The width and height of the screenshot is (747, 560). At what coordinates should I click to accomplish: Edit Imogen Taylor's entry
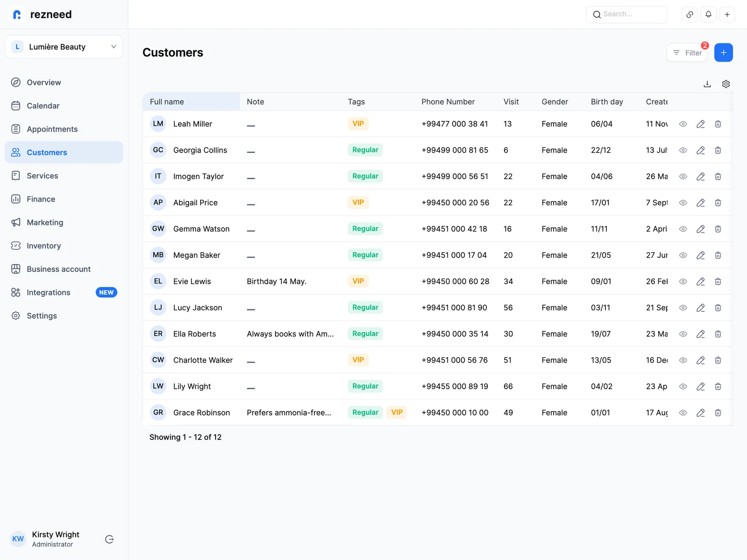tap(700, 176)
